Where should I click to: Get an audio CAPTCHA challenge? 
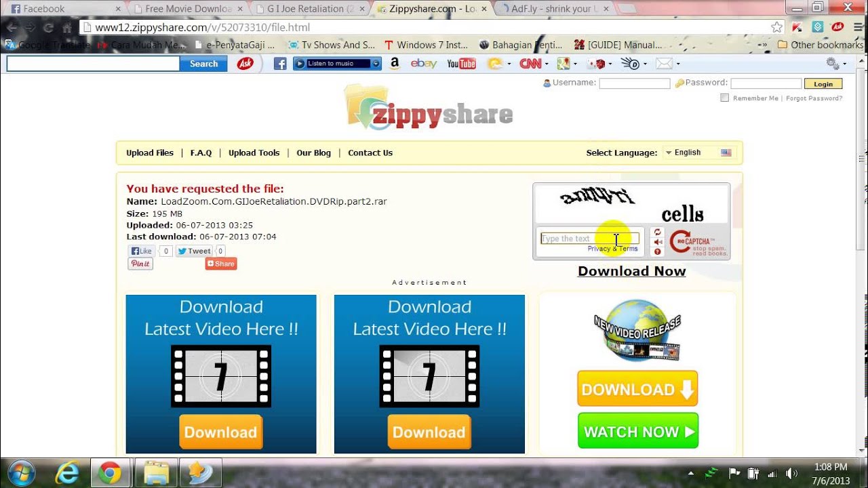click(x=657, y=242)
